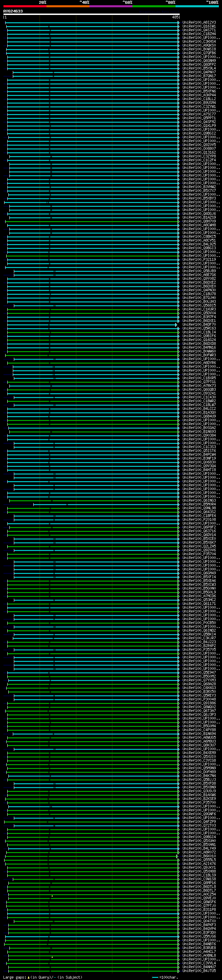Select the UniRef100_B5G0N0 label
Viewport: 222px width, 980px height.
[x=199, y=588]
